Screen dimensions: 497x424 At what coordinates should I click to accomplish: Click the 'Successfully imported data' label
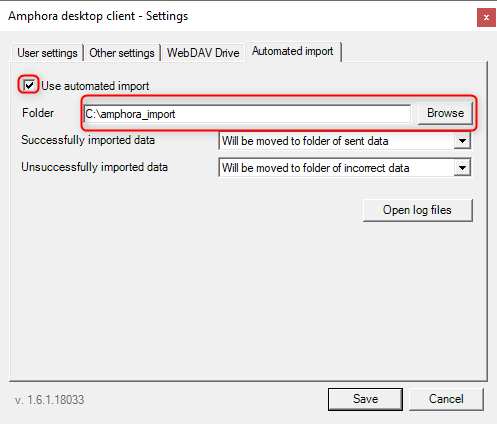pyautogui.click(x=88, y=140)
